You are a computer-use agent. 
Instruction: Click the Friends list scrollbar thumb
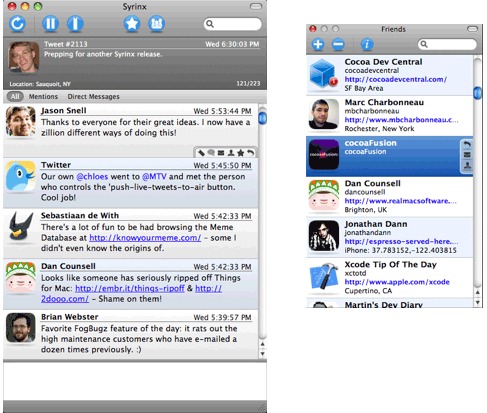tap(477, 92)
